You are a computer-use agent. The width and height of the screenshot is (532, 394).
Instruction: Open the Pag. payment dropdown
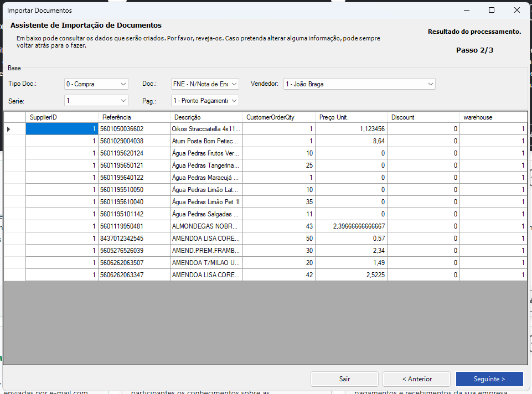point(205,101)
